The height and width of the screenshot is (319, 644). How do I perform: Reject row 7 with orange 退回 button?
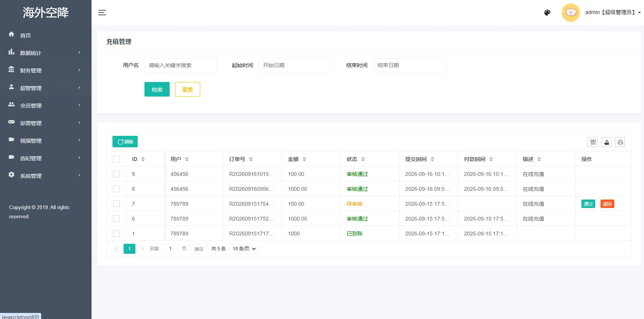(607, 204)
